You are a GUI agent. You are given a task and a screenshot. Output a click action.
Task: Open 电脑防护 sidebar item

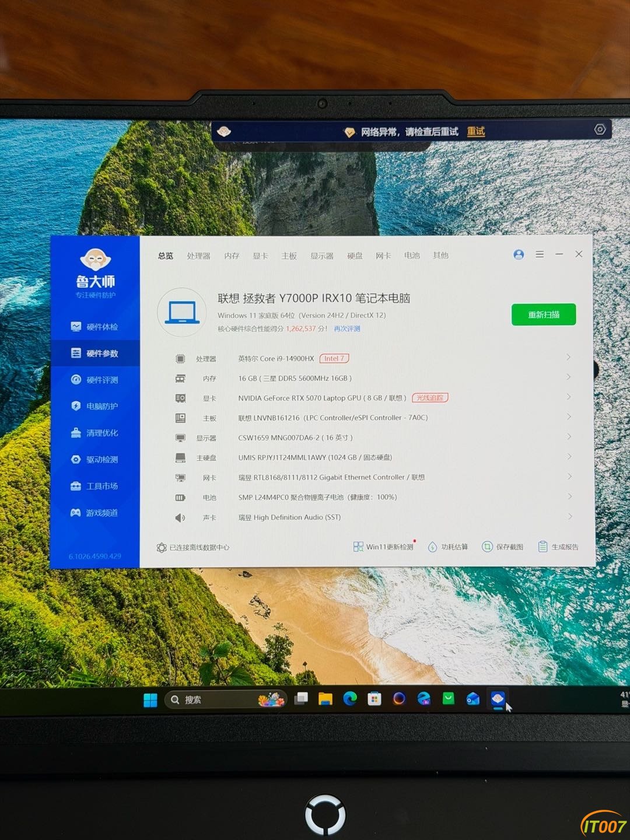click(94, 406)
